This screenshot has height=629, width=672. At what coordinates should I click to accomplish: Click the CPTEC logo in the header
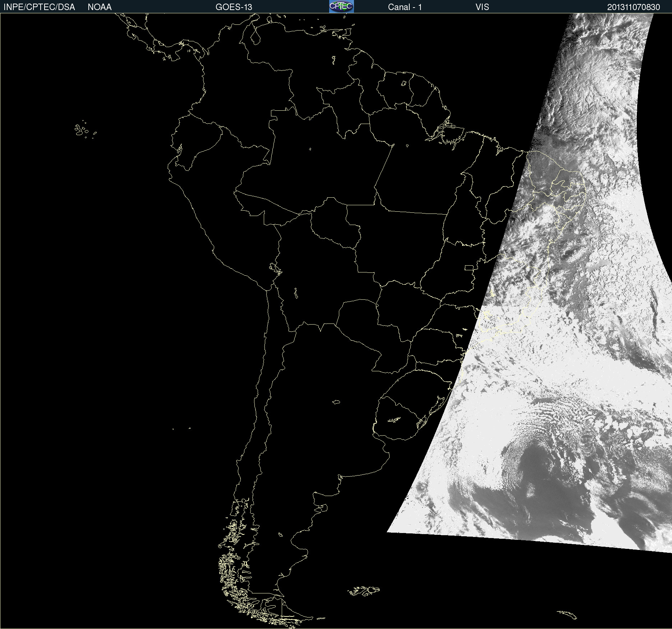point(341,6)
